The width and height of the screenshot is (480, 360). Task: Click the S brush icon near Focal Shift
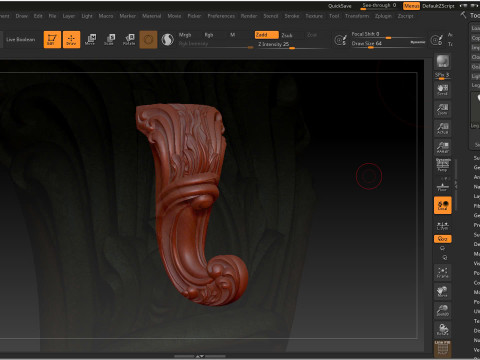[x=340, y=40]
